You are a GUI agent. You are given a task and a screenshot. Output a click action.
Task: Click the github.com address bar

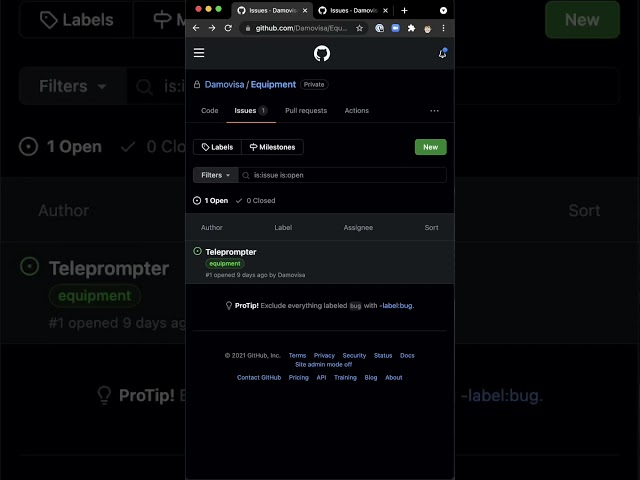point(301,28)
